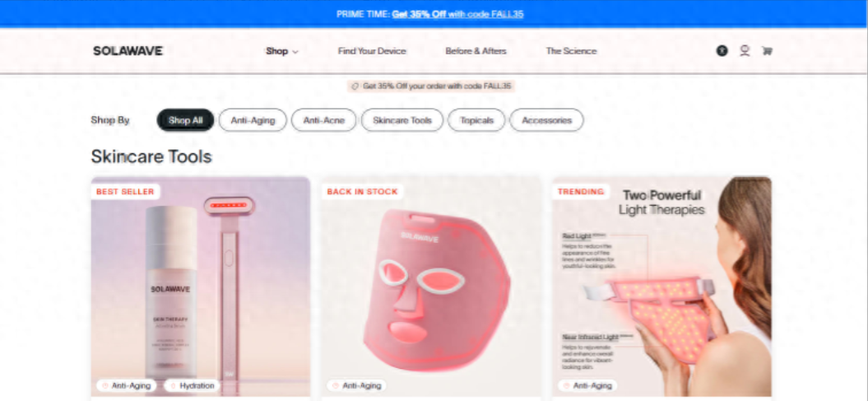Expand the Shop dropdown menu
The width and height of the screenshot is (868, 401).
281,51
